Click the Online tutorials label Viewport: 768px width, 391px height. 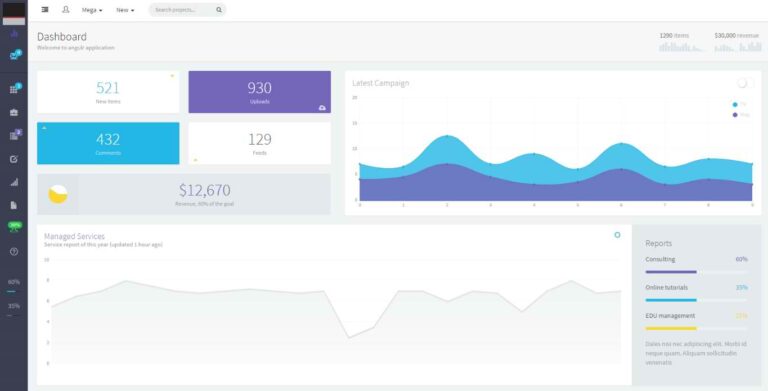point(667,288)
